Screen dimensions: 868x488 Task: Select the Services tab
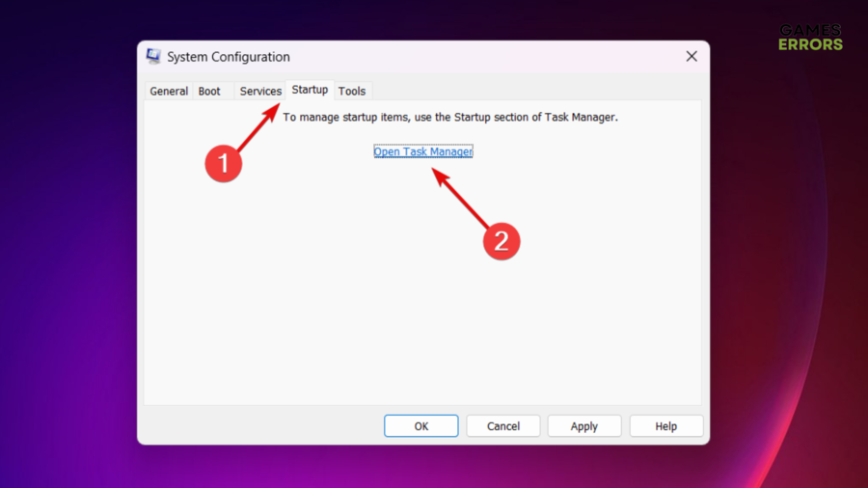(260, 91)
